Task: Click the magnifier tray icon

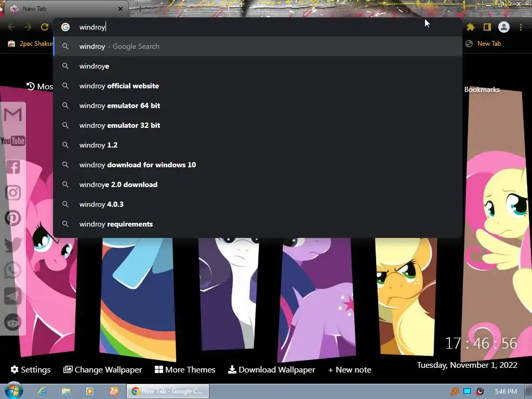Action: coord(454,392)
